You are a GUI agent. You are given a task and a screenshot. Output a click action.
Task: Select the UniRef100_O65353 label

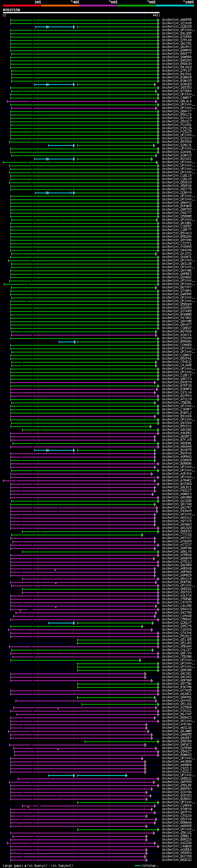point(177,88)
